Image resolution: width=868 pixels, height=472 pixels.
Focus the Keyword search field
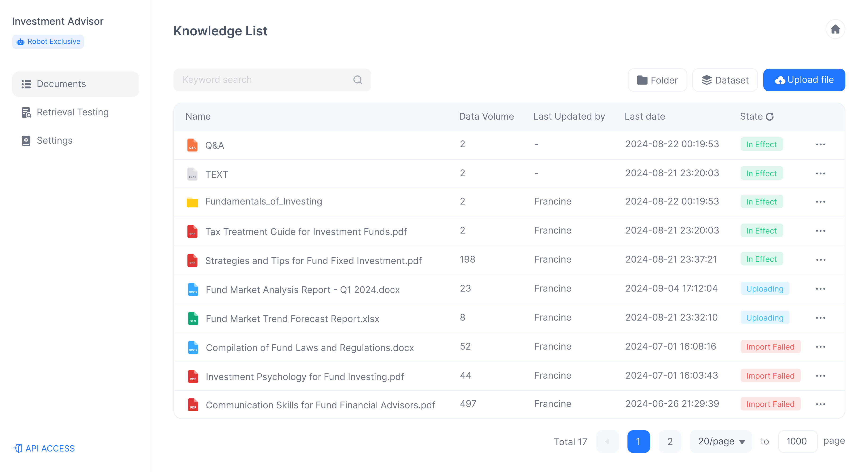click(x=272, y=80)
